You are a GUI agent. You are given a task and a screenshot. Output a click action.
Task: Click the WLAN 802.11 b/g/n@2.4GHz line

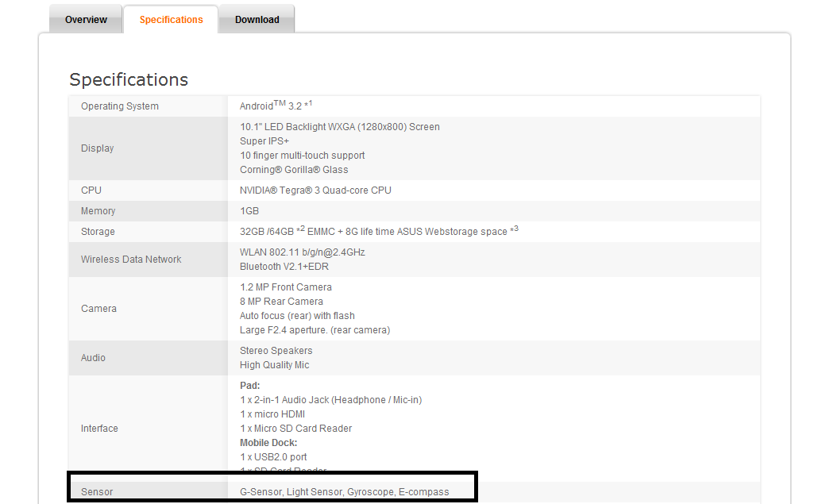click(303, 252)
